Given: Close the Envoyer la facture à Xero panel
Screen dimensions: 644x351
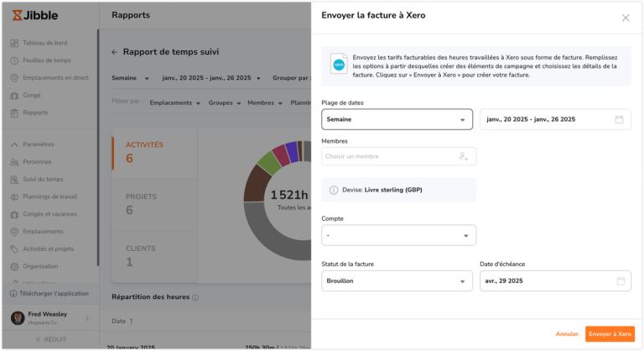Looking at the screenshot, I should click(x=625, y=18).
